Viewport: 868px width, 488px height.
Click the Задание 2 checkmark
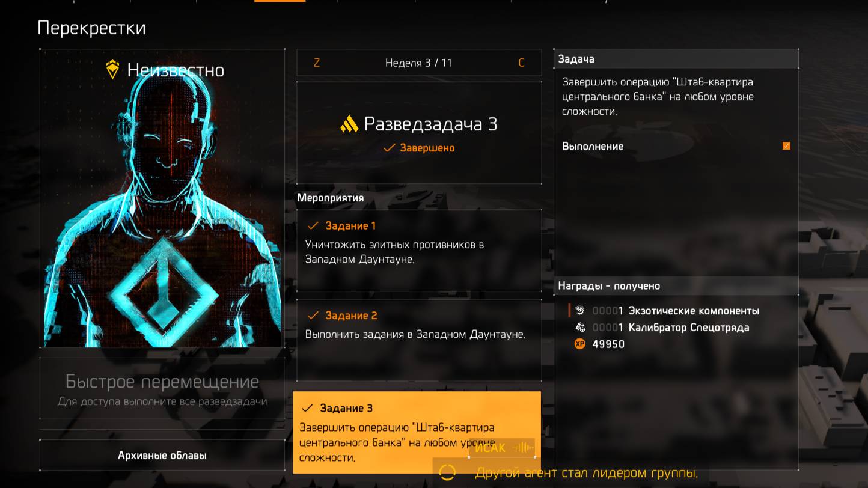point(313,316)
